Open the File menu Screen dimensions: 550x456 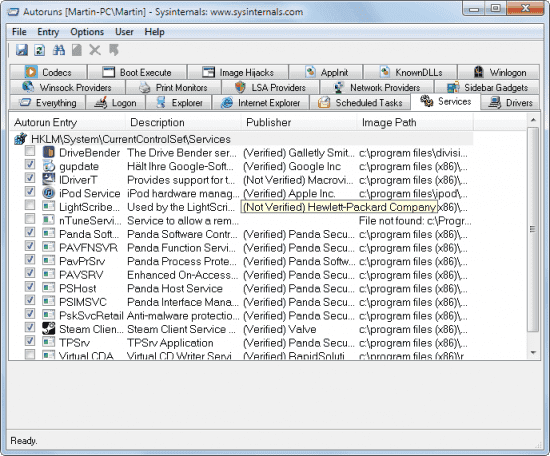tap(19, 32)
